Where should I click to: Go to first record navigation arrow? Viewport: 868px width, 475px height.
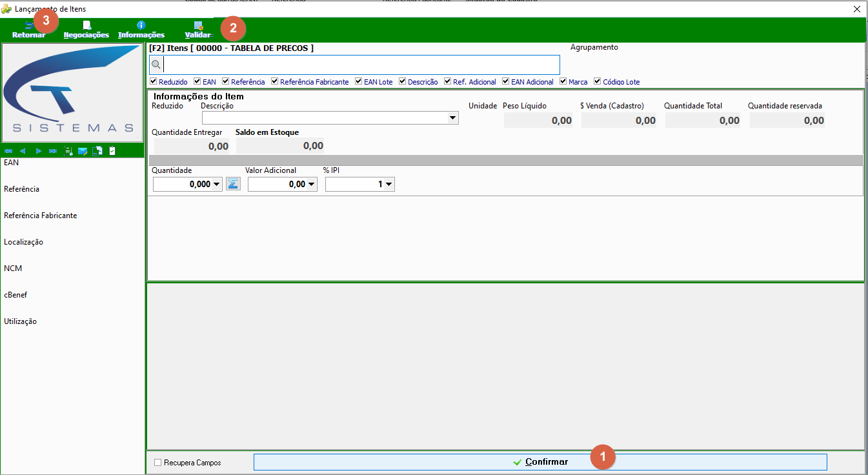point(8,151)
